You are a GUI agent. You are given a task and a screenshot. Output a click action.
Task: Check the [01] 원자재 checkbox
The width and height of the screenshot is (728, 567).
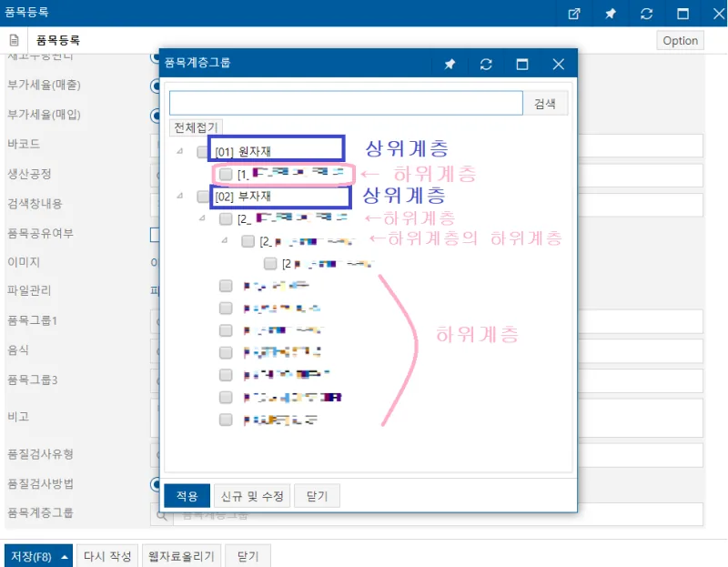(x=202, y=152)
